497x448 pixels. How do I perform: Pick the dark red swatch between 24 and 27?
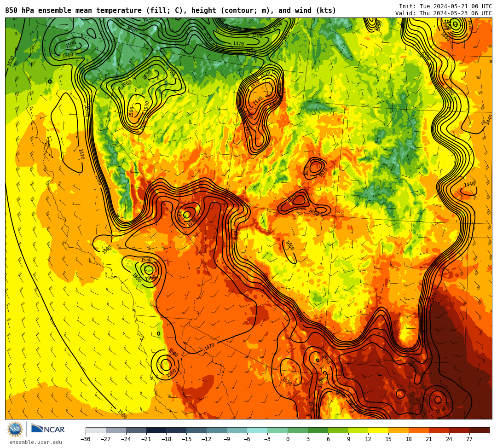460,430
